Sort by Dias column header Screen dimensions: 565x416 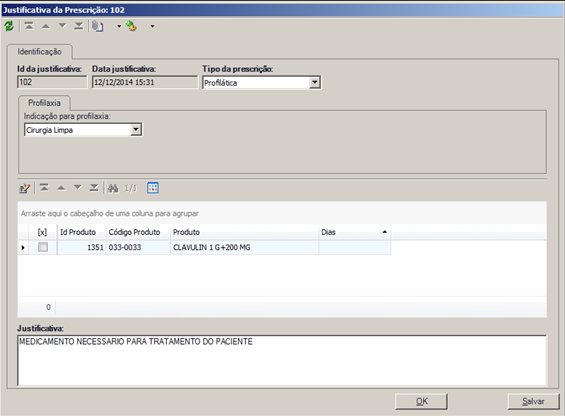pyautogui.click(x=355, y=232)
